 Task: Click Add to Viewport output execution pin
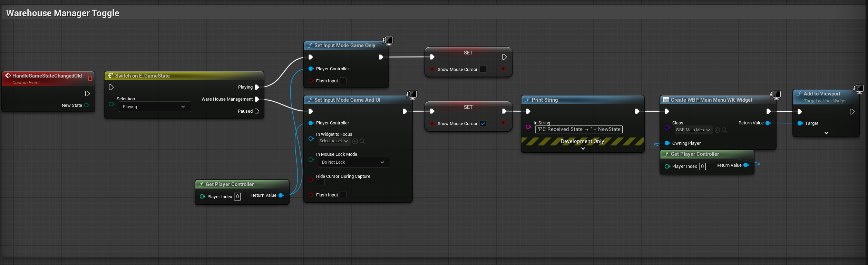pyautogui.click(x=852, y=112)
